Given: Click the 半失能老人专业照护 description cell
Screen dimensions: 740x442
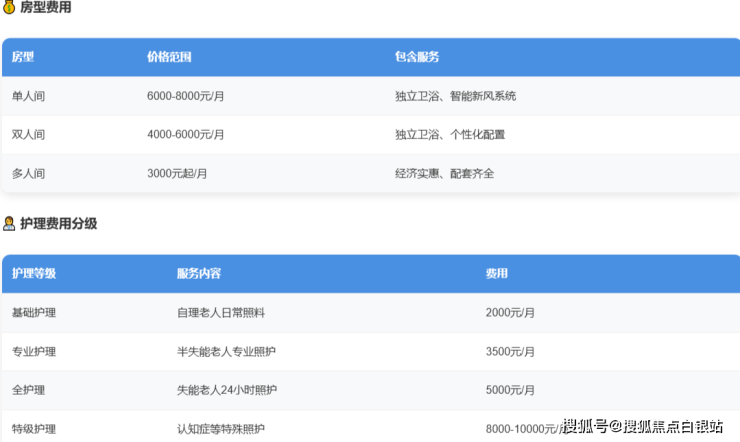Looking at the screenshot, I should point(221,351).
